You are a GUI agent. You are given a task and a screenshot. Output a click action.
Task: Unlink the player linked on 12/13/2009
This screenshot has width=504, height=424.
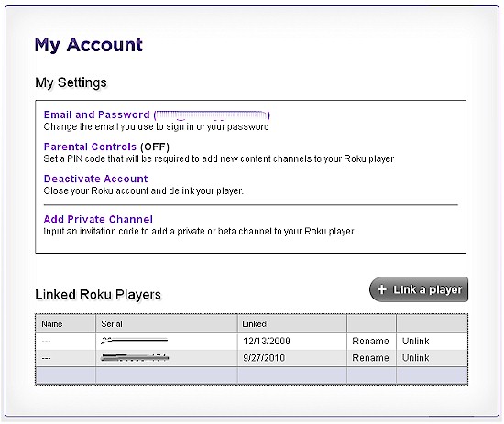point(416,341)
